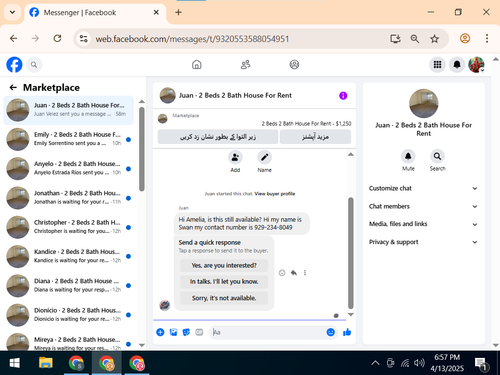Viewport: 500px width, 375px height.
Task: Attach a photo file in composer
Action: pyautogui.click(x=173, y=332)
